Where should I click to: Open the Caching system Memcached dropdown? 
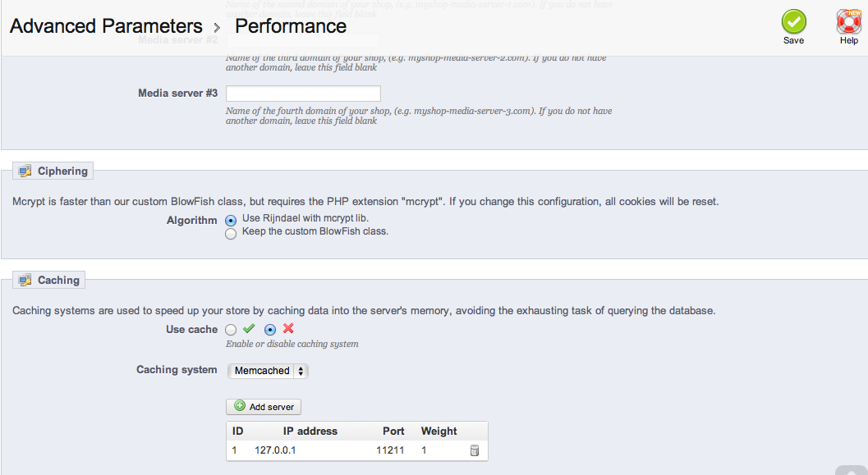[x=268, y=371]
